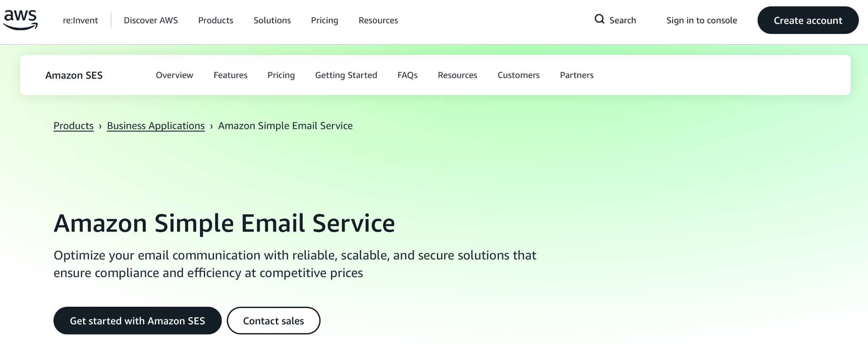Open Business Applications breadcrumb link
This screenshot has height=350, width=868.
coord(156,126)
